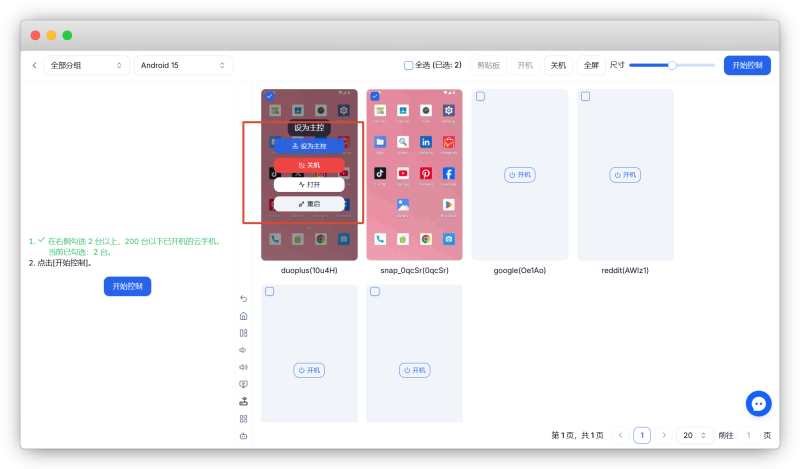Tap Gallery icon on snap_0qcSr phone
The height and width of the screenshot is (469, 800).
tap(403, 205)
